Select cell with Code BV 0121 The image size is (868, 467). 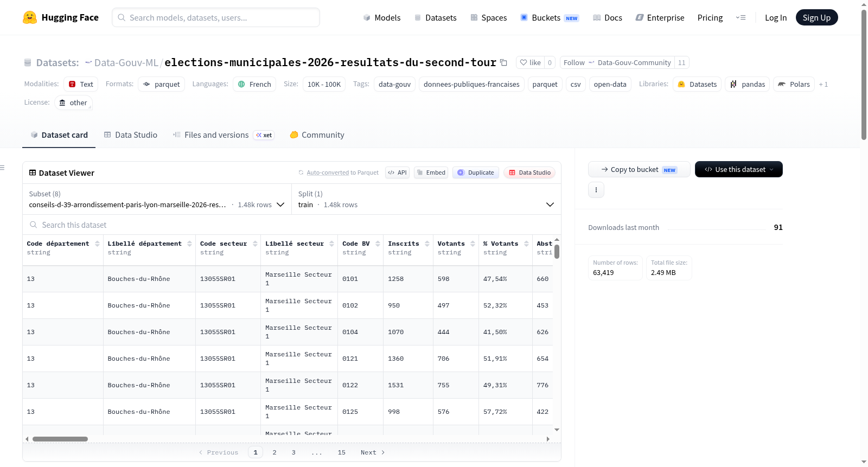pyautogui.click(x=361, y=359)
